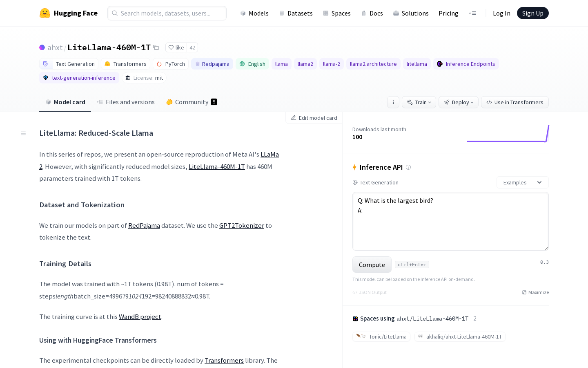Click the downloads trend chart
This screenshot has height=368, width=588.
508,133
